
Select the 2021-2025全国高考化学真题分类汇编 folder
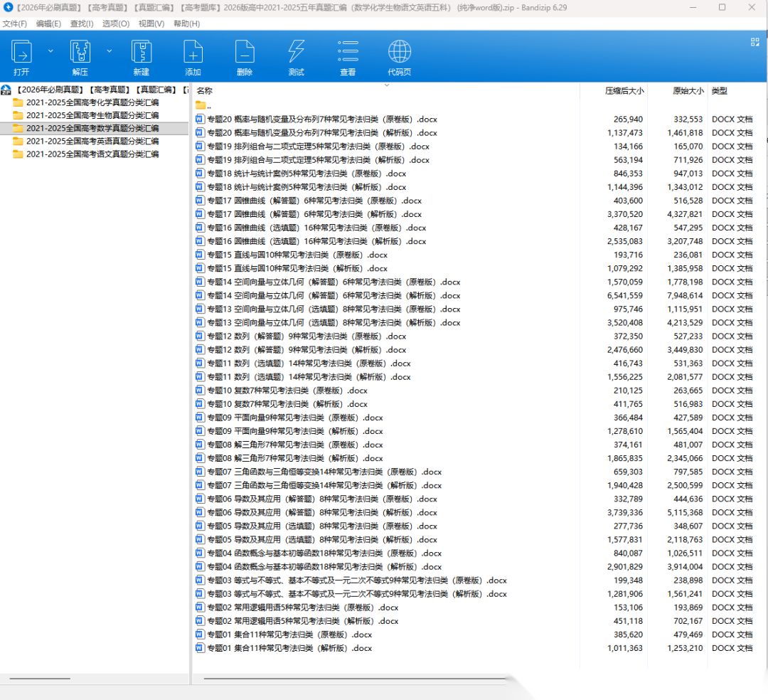tap(92, 102)
